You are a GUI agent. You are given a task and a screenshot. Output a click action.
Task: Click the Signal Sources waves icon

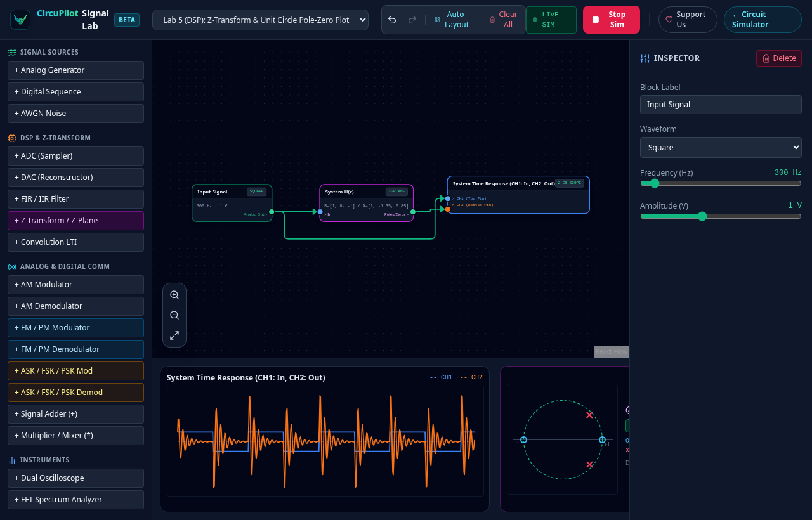(12, 53)
